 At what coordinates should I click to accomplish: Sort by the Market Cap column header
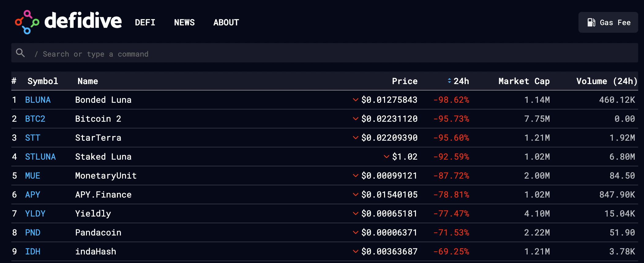coord(524,81)
